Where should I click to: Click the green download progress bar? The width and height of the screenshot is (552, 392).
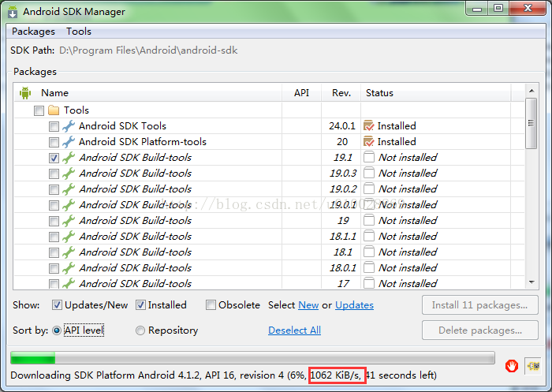tap(252, 358)
